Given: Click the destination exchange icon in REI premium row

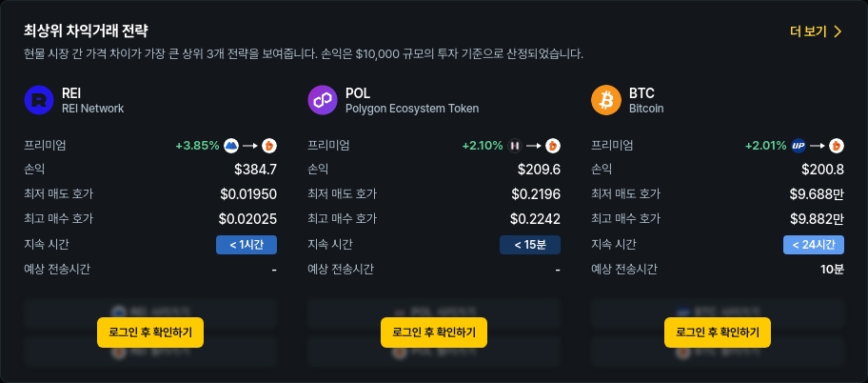Looking at the screenshot, I should 269,146.
